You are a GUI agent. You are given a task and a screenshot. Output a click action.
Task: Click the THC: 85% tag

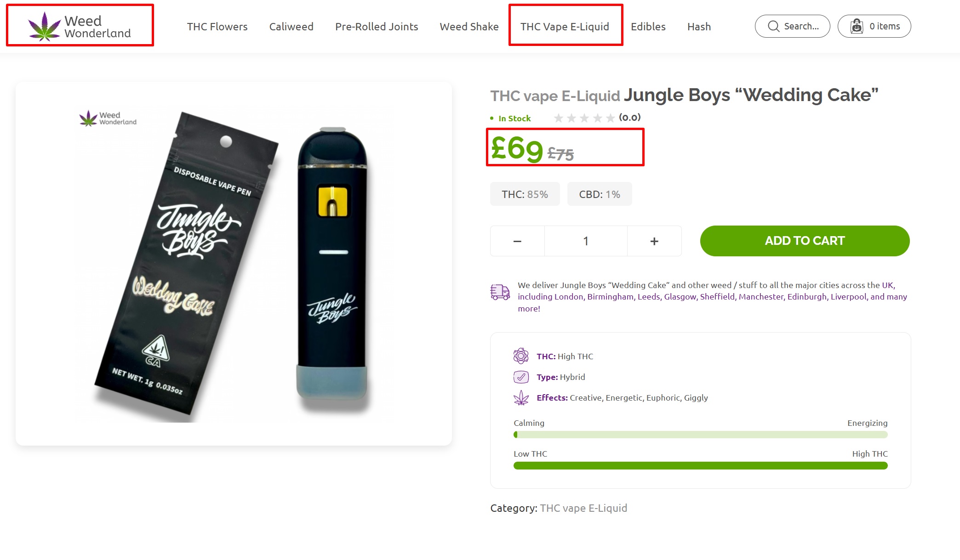point(525,194)
